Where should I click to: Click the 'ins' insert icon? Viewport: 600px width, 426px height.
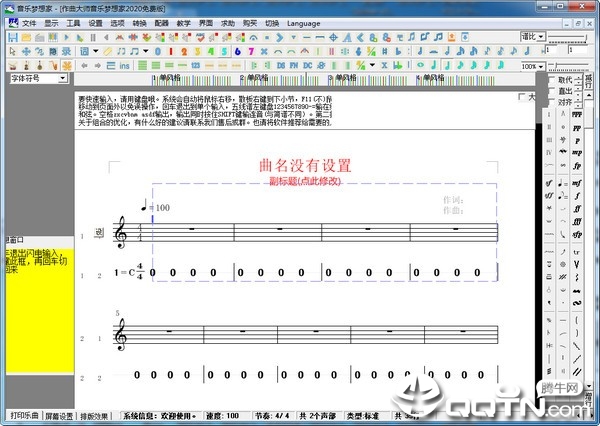[x=124, y=65]
